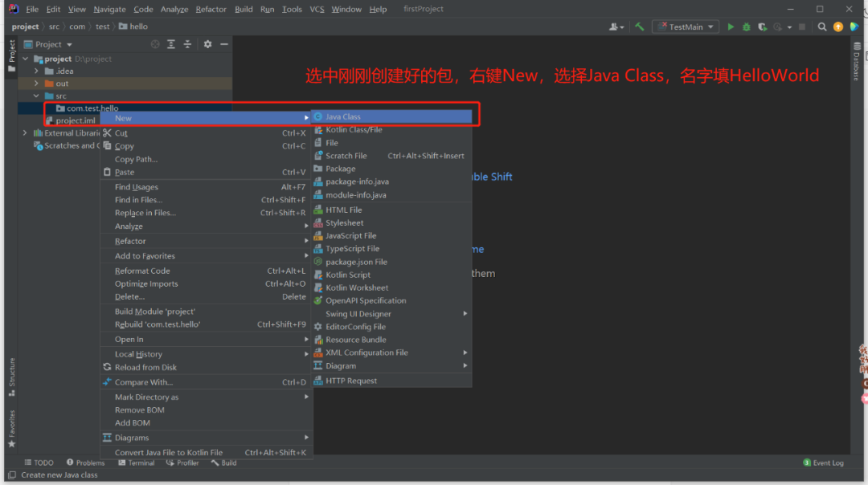The height and width of the screenshot is (485, 868).
Task: Expand Local History submenu
Action: coord(206,354)
